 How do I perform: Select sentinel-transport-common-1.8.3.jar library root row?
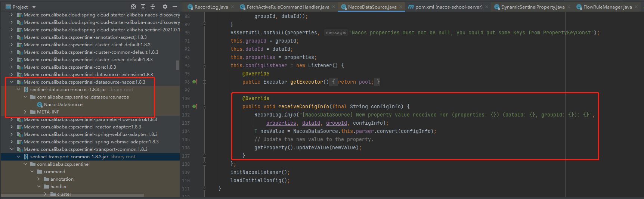pyautogui.click(x=90, y=156)
